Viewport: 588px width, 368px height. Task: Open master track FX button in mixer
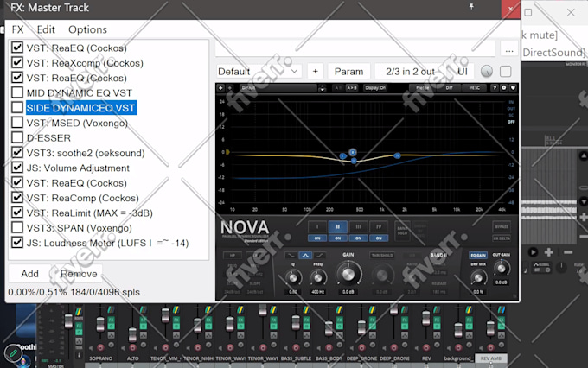coord(79,326)
